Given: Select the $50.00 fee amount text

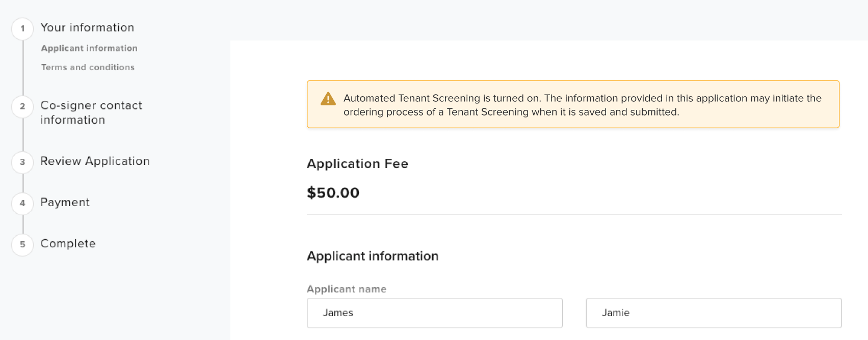Looking at the screenshot, I should tap(332, 193).
